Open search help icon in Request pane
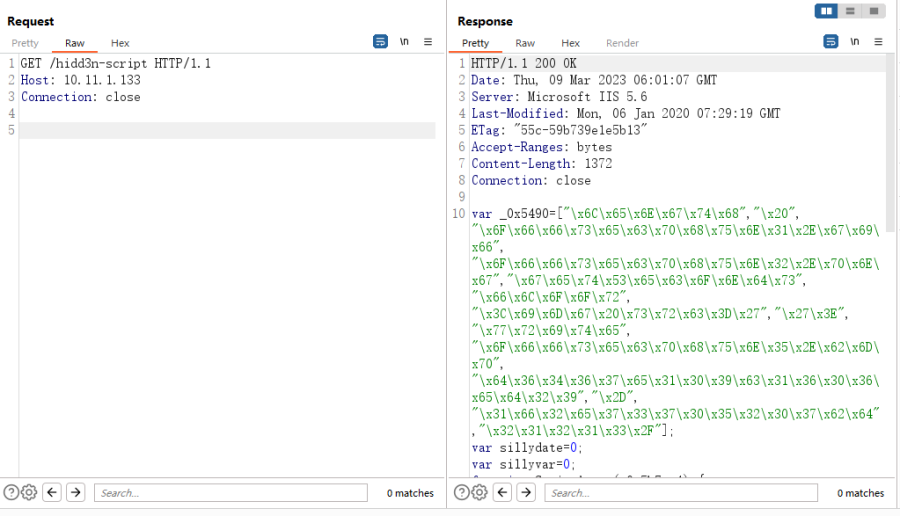Viewport: 900px width, 516px height. pyautogui.click(x=11, y=492)
